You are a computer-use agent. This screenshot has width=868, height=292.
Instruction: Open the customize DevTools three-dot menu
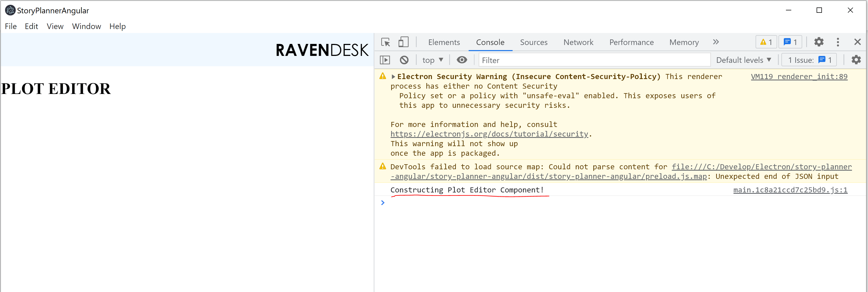[838, 42]
